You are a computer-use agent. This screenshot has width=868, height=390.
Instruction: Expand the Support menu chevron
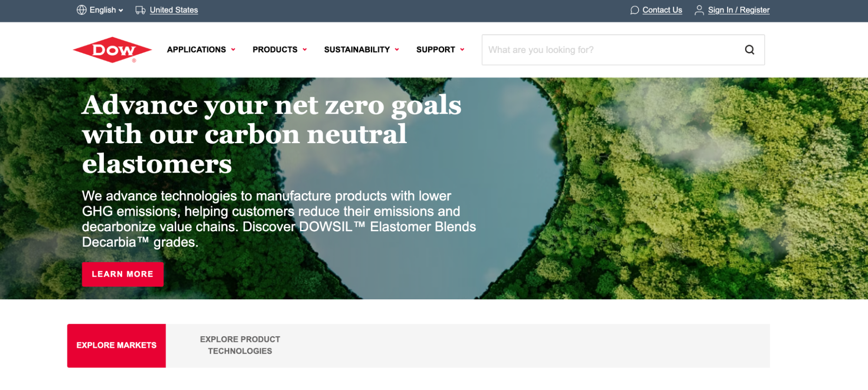pyautogui.click(x=462, y=49)
